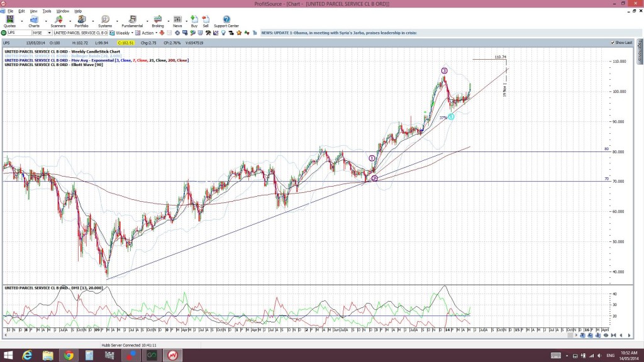Open the Broking module
Viewport: 644px width, 362px height.
158,21
